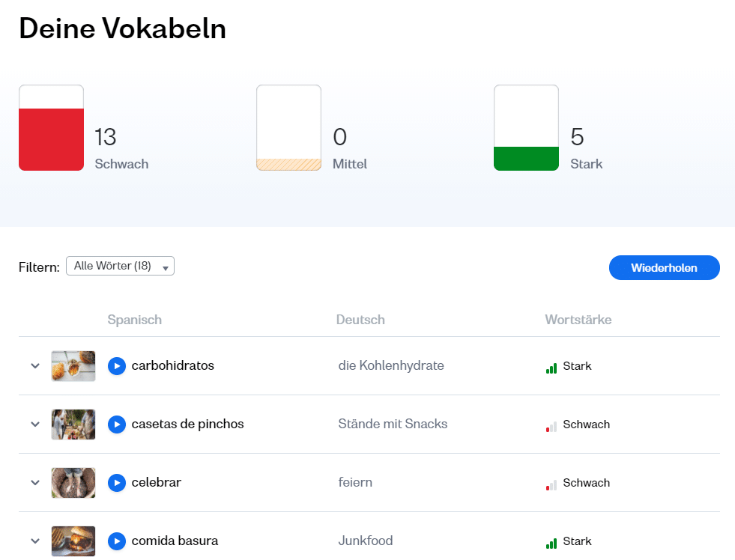Click the word strength icon for carbohidratos

tap(551, 368)
